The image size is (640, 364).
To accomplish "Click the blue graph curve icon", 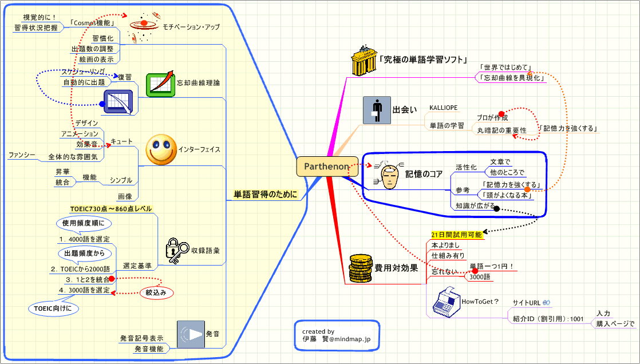I will tap(118, 102).
